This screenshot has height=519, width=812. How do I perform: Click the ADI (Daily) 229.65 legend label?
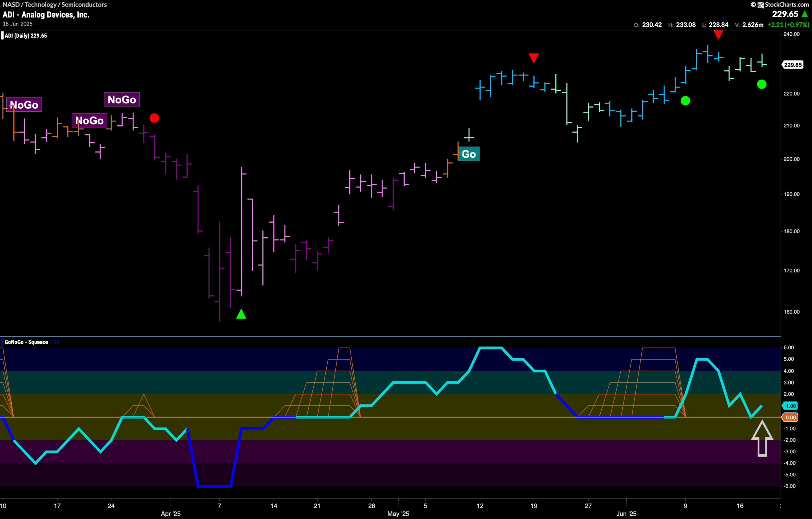(x=26, y=36)
